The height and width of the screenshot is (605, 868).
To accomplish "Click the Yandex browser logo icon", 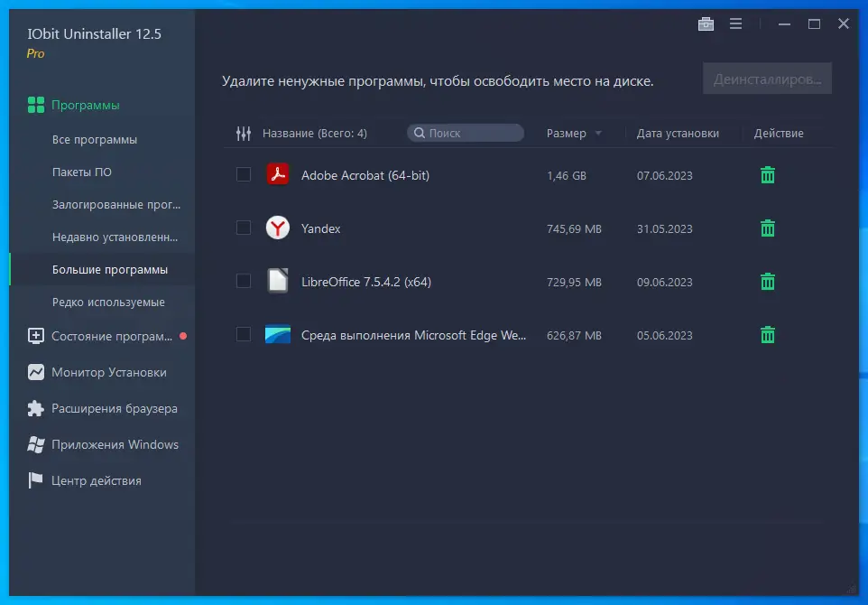I will tap(277, 228).
